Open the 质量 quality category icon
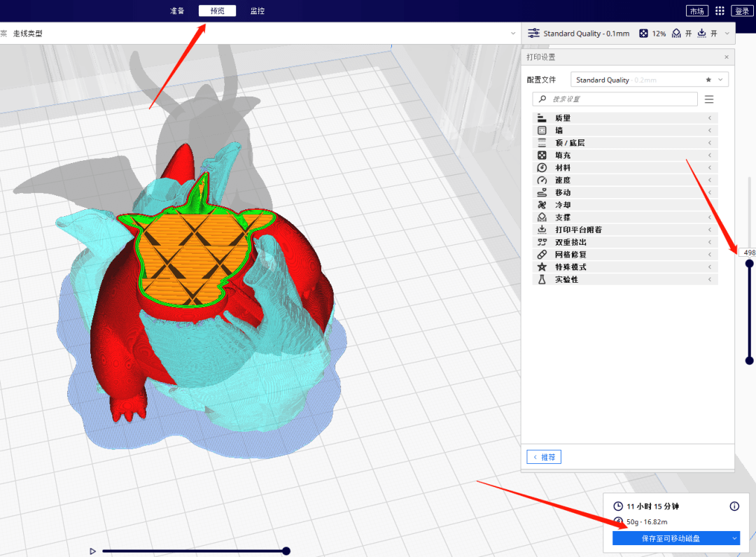 542,118
